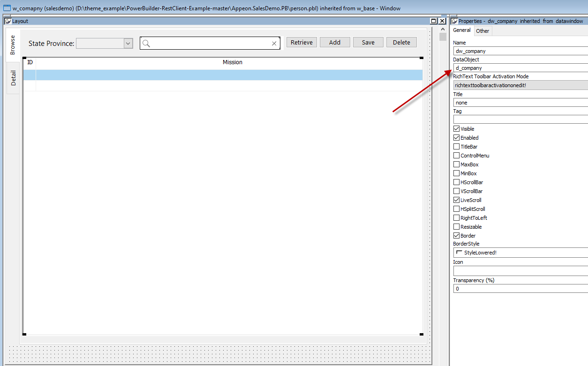Click the Retrieve button
Viewport: 588px width, 366px height.
[x=302, y=42]
